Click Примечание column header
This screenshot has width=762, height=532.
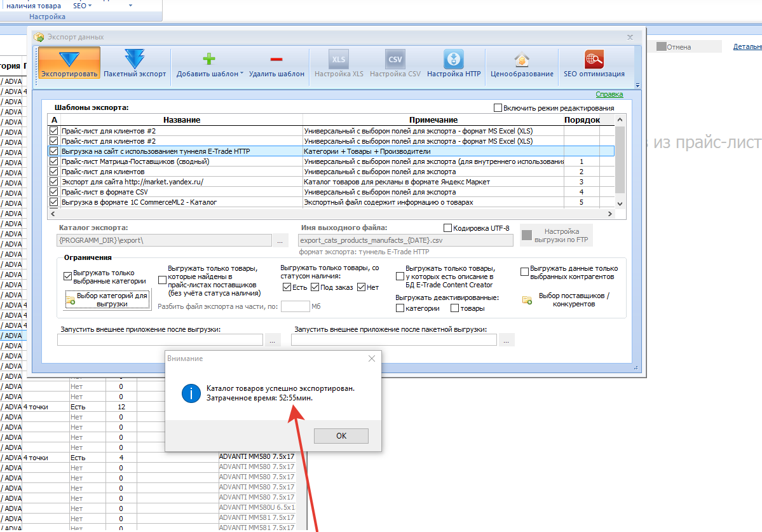pyautogui.click(x=433, y=120)
